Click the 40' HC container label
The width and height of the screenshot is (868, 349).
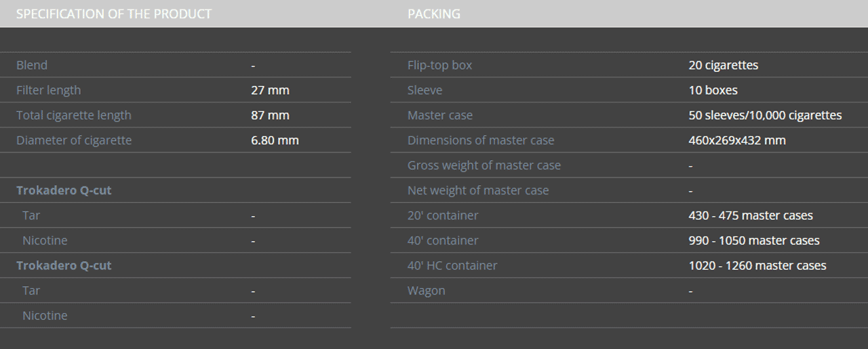tap(452, 266)
